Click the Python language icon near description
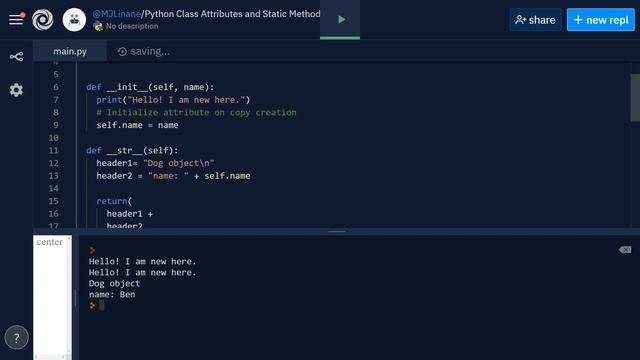The width and height of the screenshot is (640, 360). 98,26
